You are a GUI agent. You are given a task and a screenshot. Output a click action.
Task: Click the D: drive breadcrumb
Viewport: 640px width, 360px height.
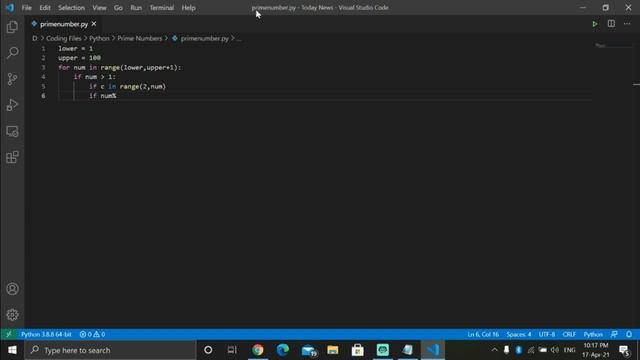point(35,38)
